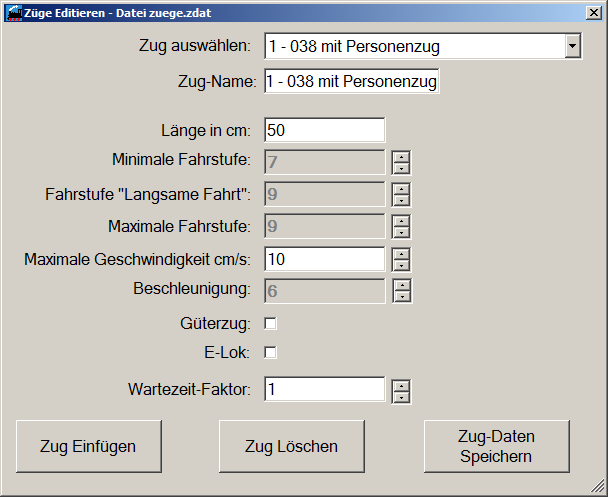Click the 'Zug Einfügen' button

(x=89, y=446)
